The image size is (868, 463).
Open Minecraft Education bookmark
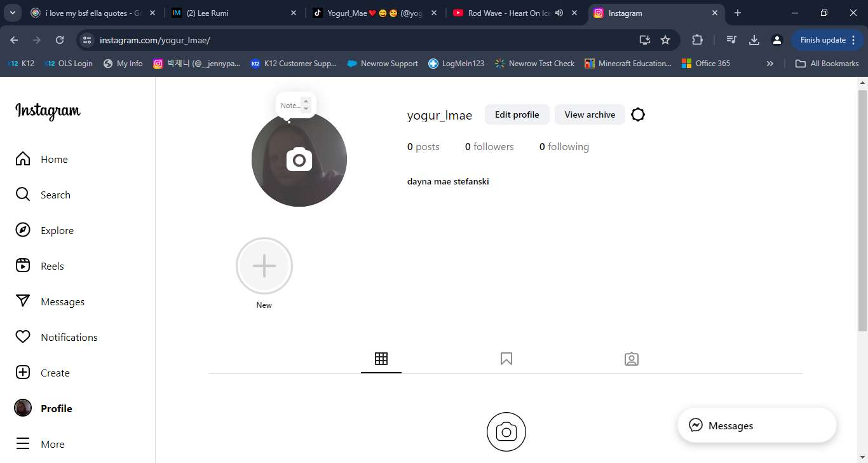click(x=628, y=64)
